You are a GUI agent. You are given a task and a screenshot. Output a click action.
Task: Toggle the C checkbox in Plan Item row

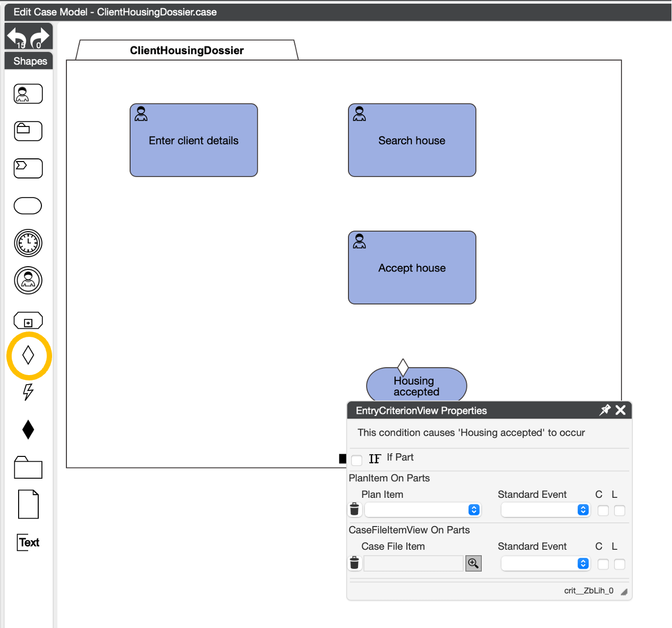click(603, 511)
